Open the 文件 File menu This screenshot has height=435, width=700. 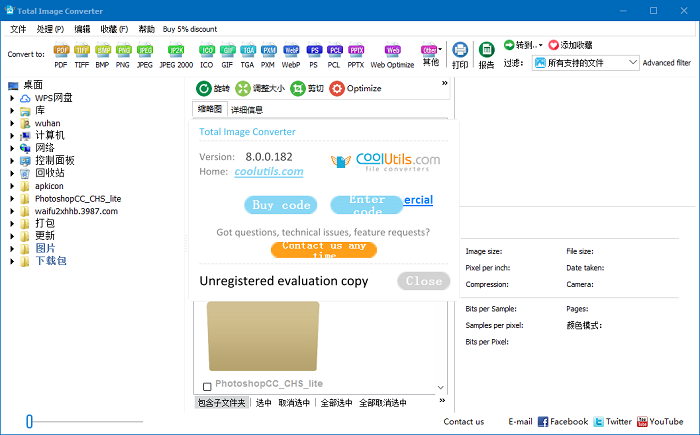[x=18, y=29]
